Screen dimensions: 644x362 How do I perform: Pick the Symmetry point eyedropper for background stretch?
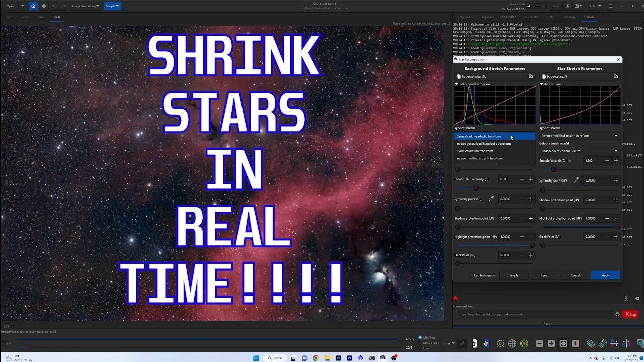pyautogui.click(x=491, y=199)
